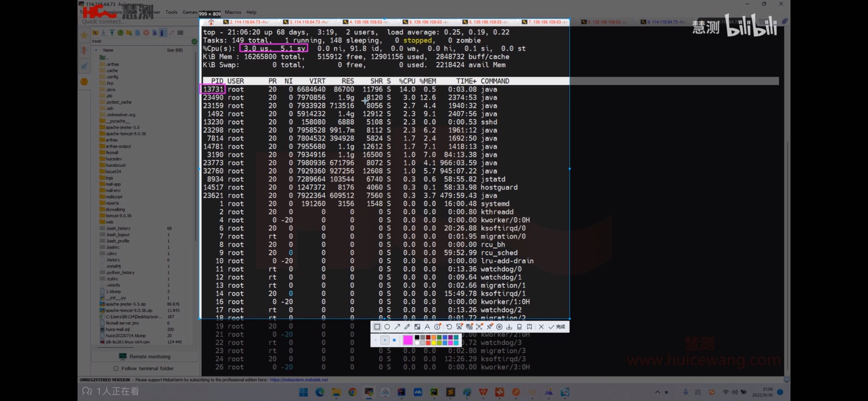Select the ellipse annotation tool
The width and height of the screenshot is (868, 401).
pyautogui.click(x=387, y=327)
